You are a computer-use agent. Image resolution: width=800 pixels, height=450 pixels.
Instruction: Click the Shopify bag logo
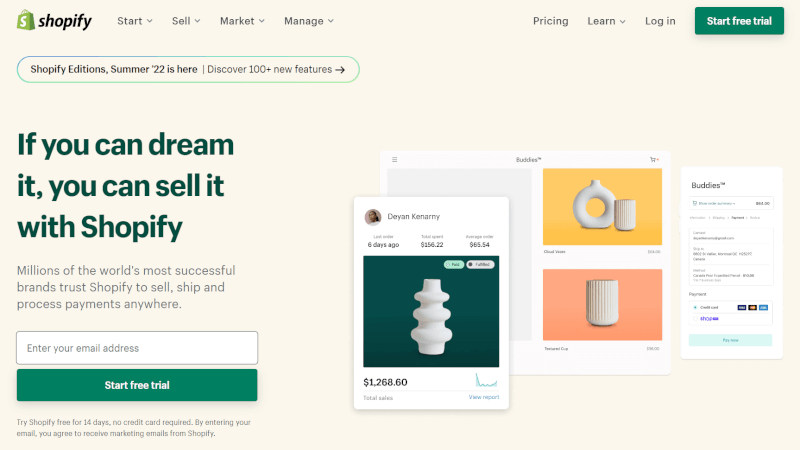(x=26, y=20)
